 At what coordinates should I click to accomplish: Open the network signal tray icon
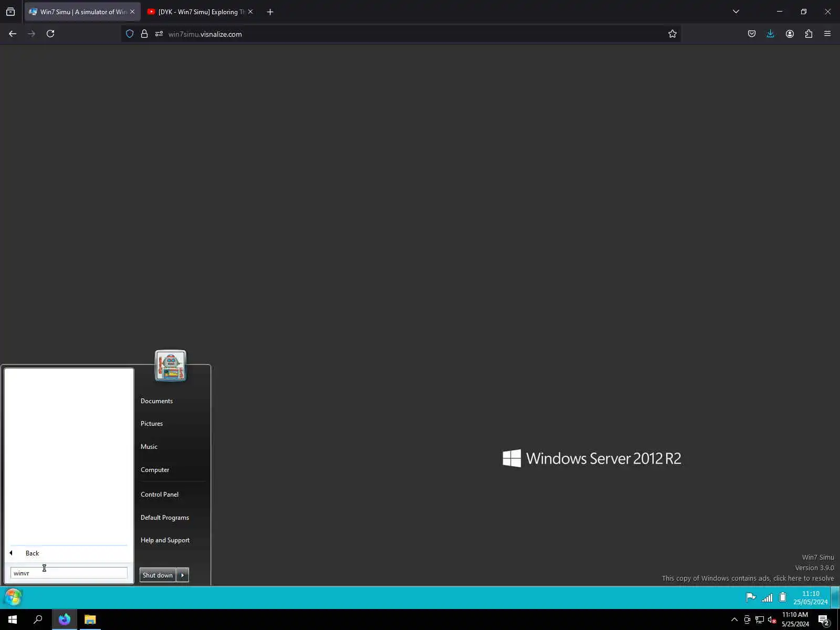tap(767, 597)
